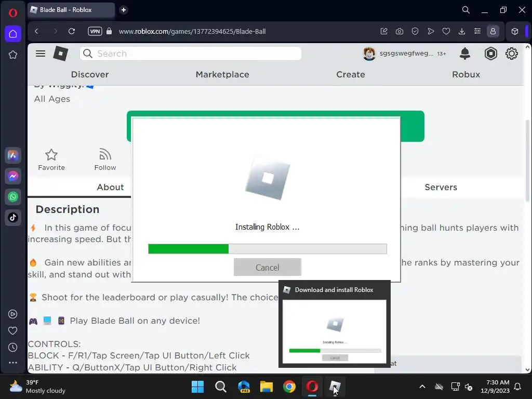
Task: Open TikTok in Opera sidebar
Action: tap(13, 218)
